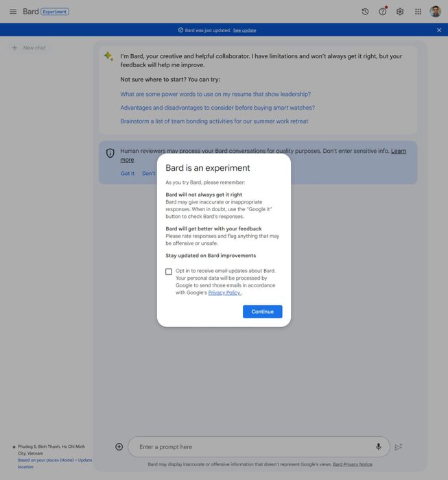This screenshot has height=480, width=448.
Task: Check the email updates opt-in box
Action: 169,272
